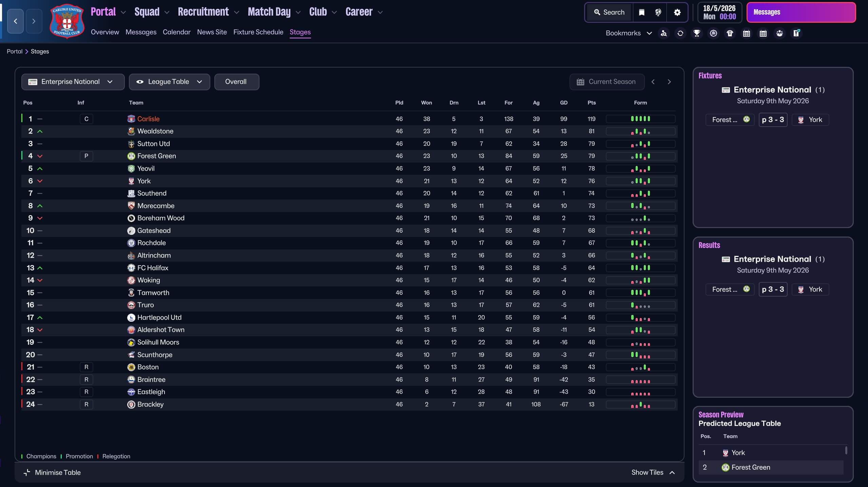868x487 pixels.
Task: Open the kit shirt bookmark icon
Action: point(730,33)
